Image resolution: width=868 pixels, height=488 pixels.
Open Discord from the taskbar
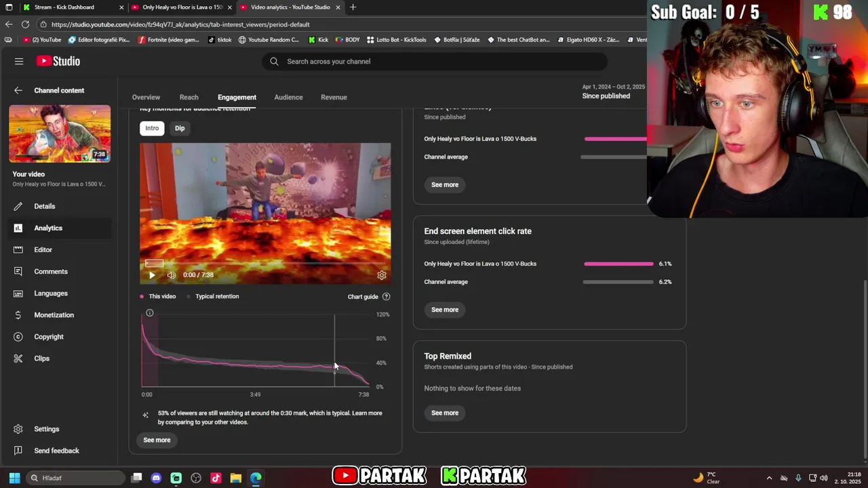[157, 478]
